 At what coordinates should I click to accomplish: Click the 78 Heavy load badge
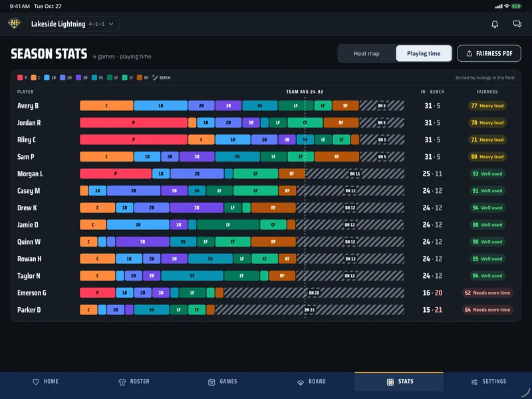pyautogui.click(x=487, y=122)
